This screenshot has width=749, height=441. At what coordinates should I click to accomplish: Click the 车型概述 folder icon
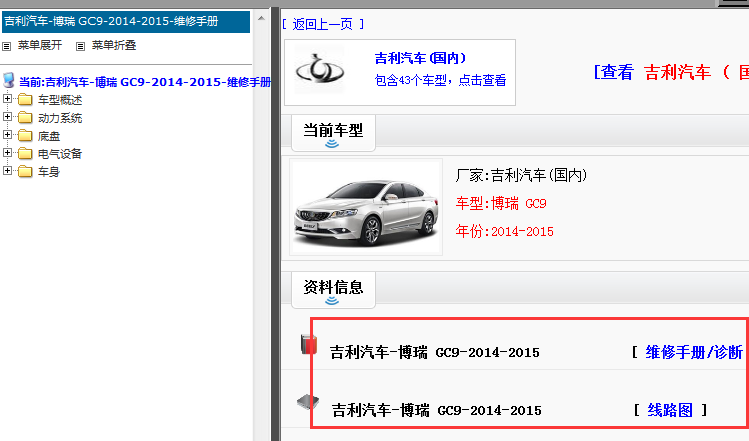tap(25, 99)
